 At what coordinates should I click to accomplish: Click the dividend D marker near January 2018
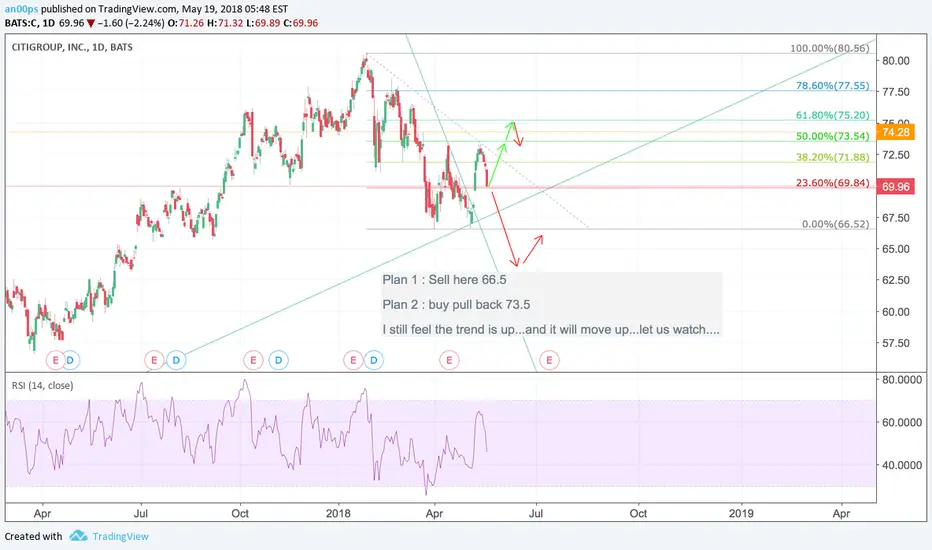point(373,360)
